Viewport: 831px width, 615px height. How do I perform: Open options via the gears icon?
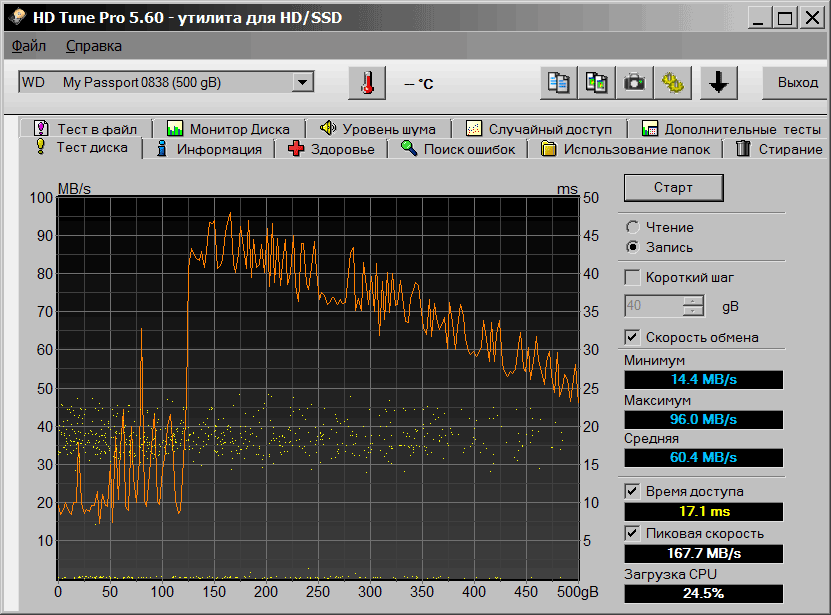pos(672,83)
